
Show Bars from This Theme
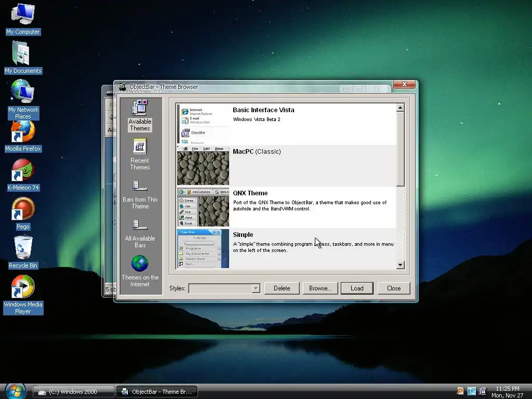[x=140, y=193]
